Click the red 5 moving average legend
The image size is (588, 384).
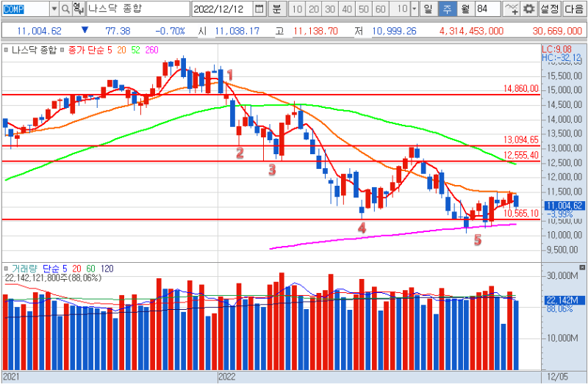point(110,50)
